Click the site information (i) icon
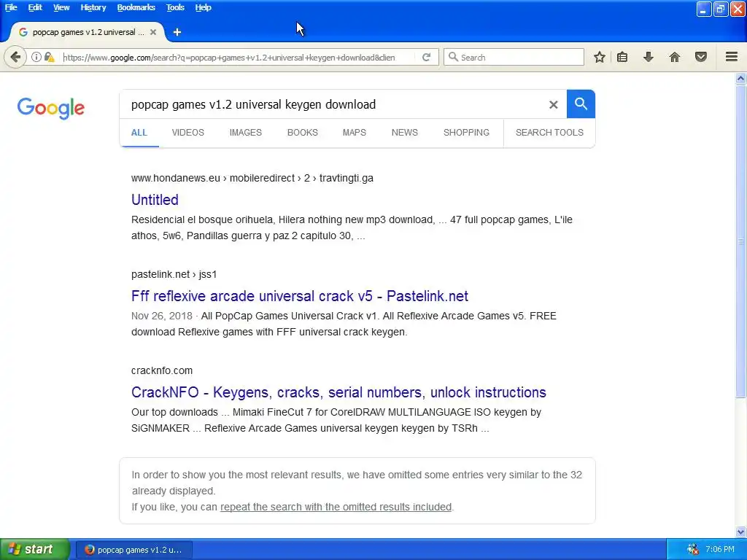747x560 pixels. [x=36, y=57]
